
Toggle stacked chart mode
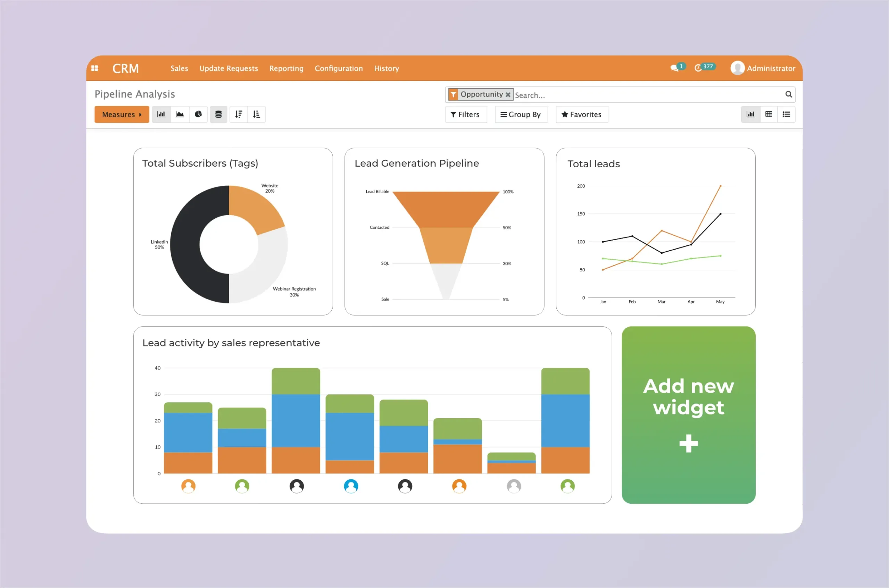click(218, 115)
